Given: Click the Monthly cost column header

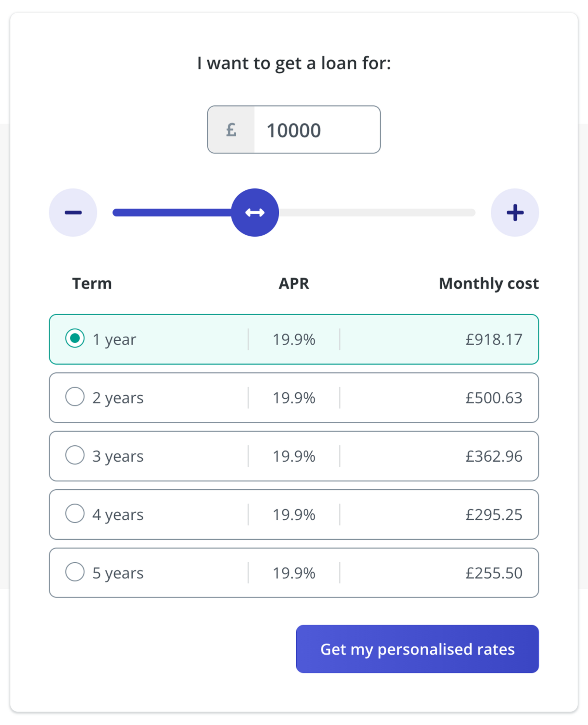Looking at the screenshot, I should click(488, 284).
